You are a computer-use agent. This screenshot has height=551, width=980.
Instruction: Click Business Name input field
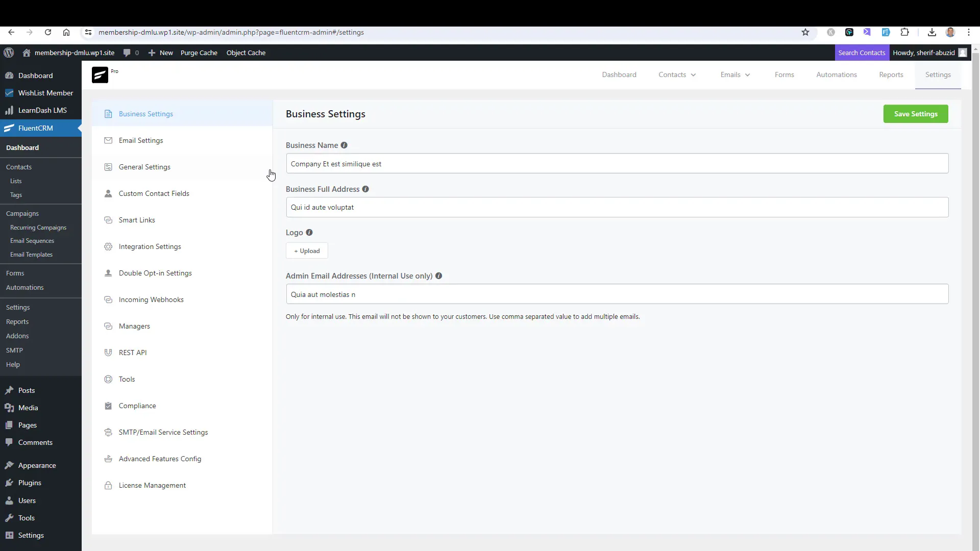coord(617,163)
